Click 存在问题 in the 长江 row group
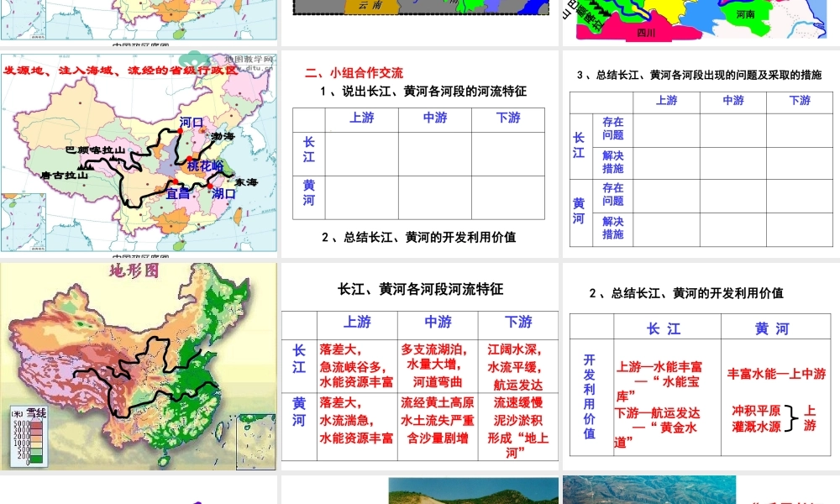 pos(613,129)
